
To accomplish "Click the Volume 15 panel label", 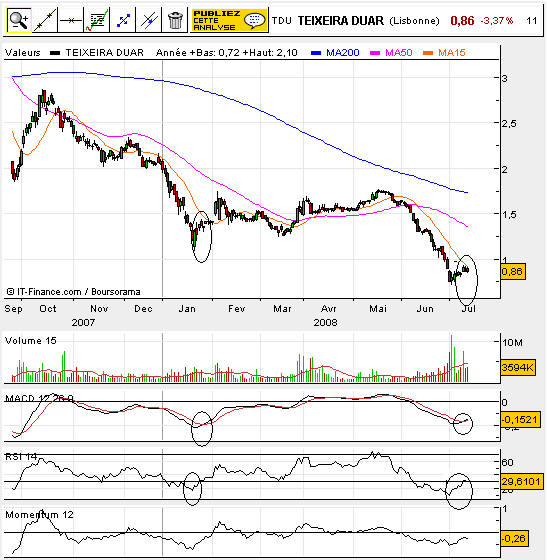I will click(31, 341).
